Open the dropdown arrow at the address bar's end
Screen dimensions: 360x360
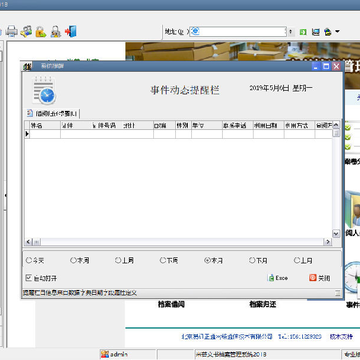337,32
